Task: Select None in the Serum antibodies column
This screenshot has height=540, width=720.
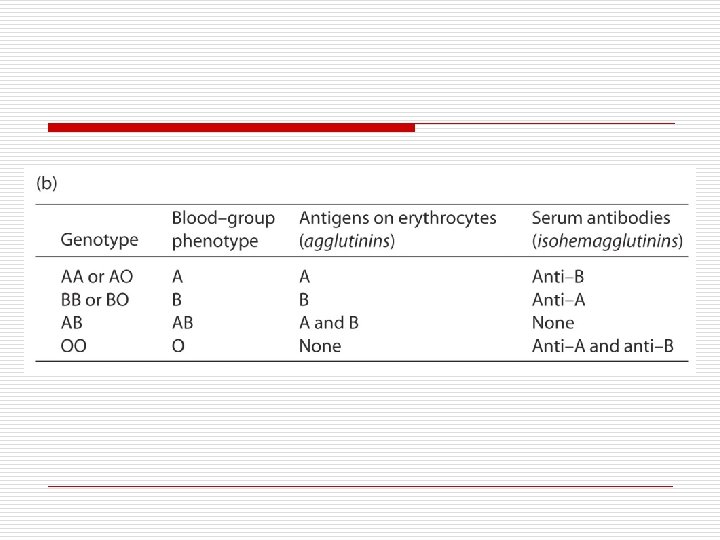Action: tap(553, 323)
